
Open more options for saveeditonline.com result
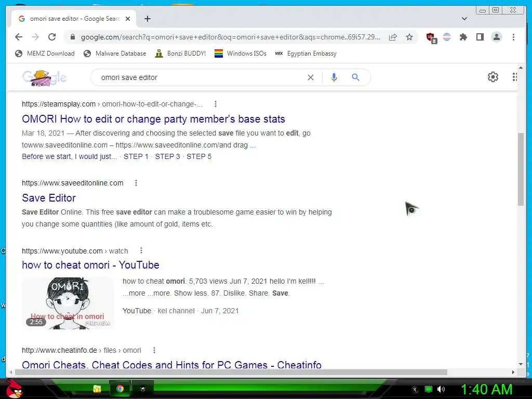(136, 183)
